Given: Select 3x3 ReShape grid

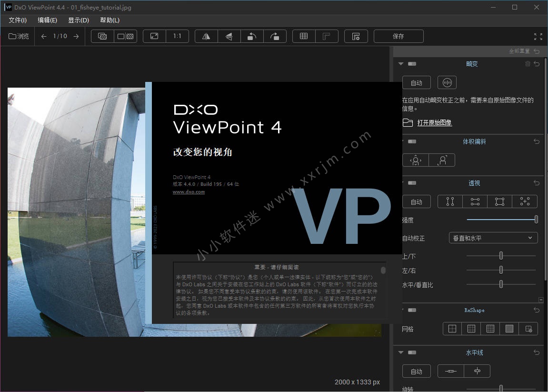Looking at the screenshot, I should tap(471, 329).
